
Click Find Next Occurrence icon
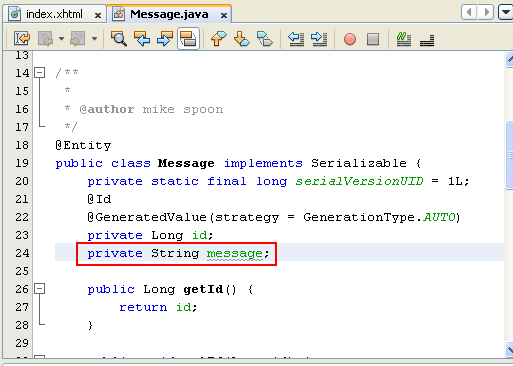click(x=165, y=39)
